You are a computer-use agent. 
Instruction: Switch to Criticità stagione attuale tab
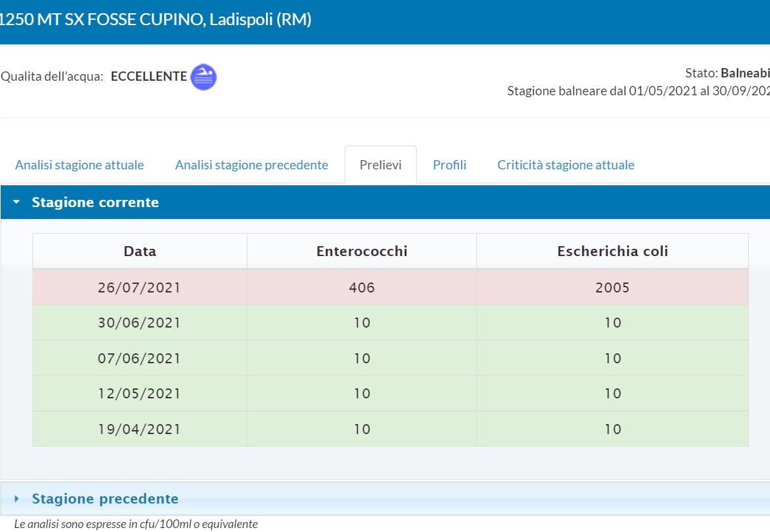click(x=566, y=165)
